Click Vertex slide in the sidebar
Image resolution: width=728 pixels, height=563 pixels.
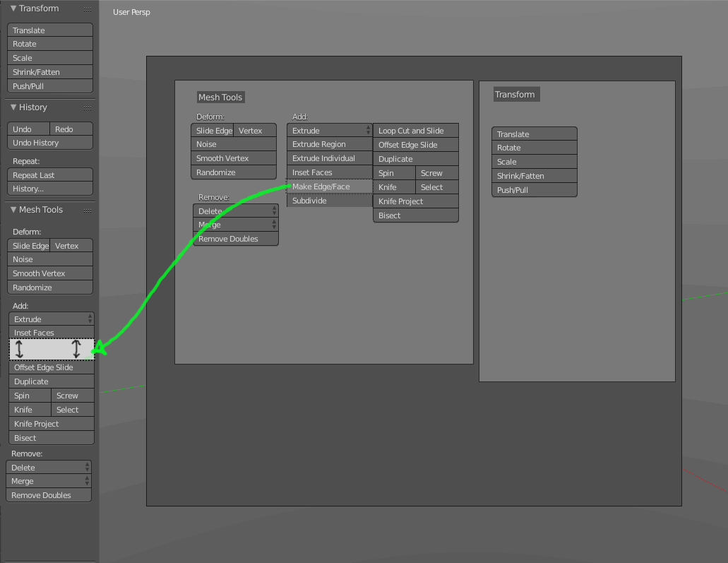71,246
